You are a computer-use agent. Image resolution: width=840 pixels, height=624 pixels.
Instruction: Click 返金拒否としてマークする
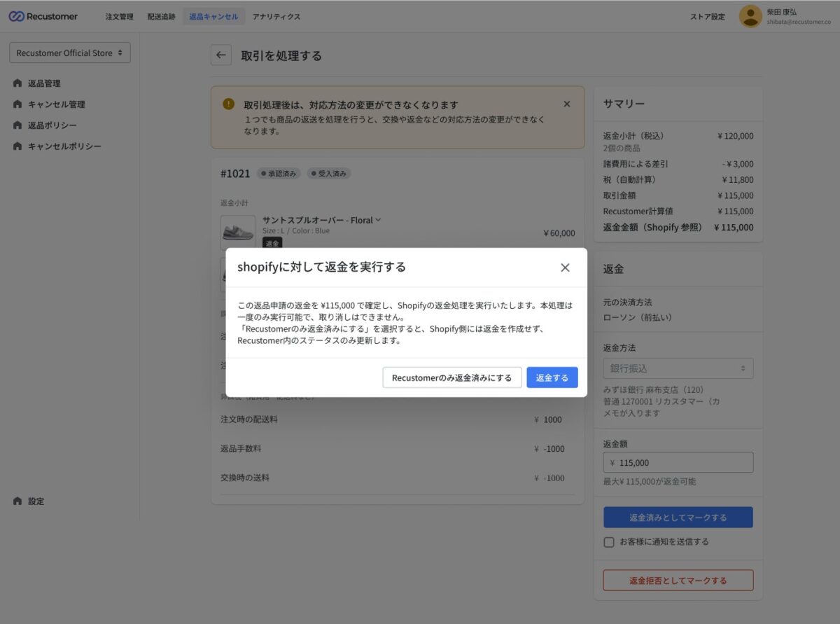click(x=678, y=580)
